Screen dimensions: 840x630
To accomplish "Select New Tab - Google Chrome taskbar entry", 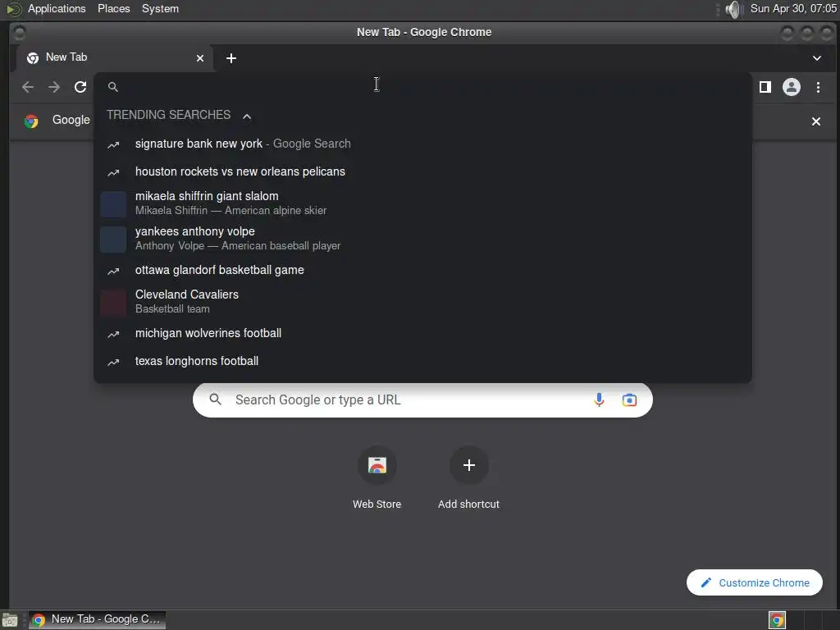I will coord(97,620).
